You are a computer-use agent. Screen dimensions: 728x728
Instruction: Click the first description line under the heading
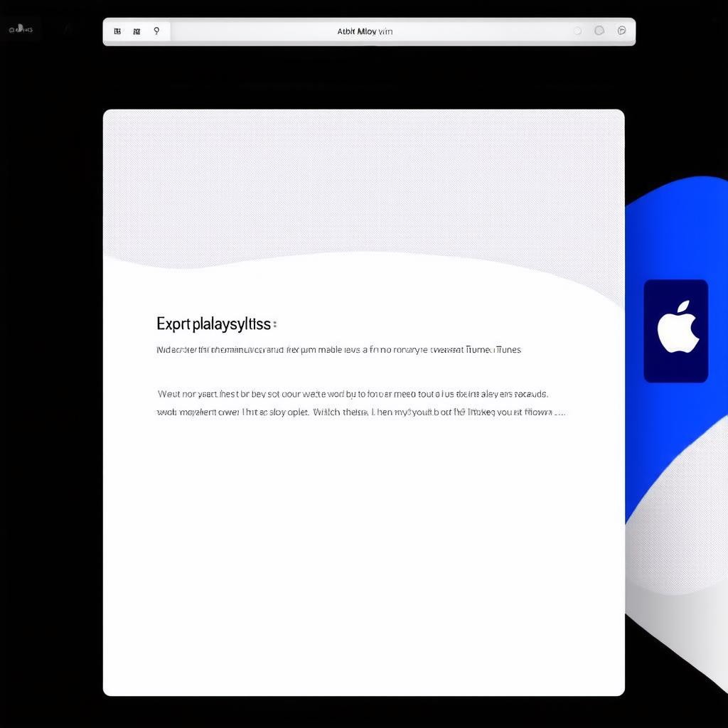click(338, 350)
